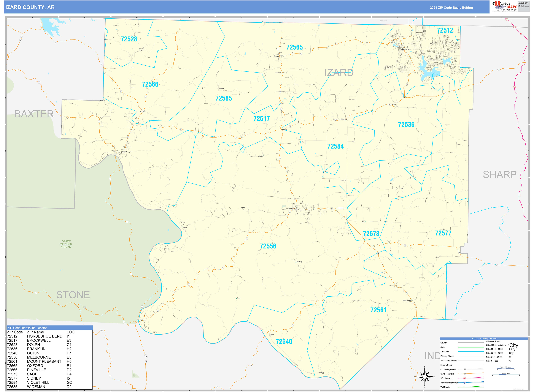Screen dimensions: 534x392
Task: Click the Market Maps logo
Action: (505, 6)
